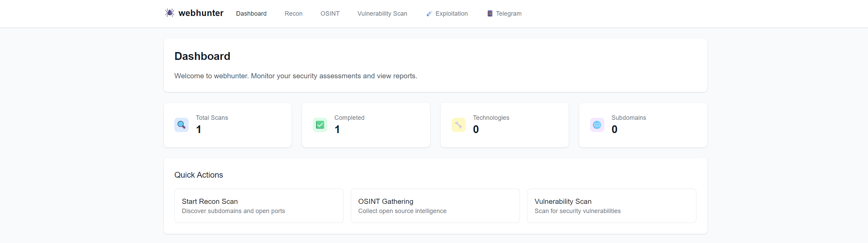Click the Total Scans value 1
This screenshot has width=868, height=243.
click(199, 129)
